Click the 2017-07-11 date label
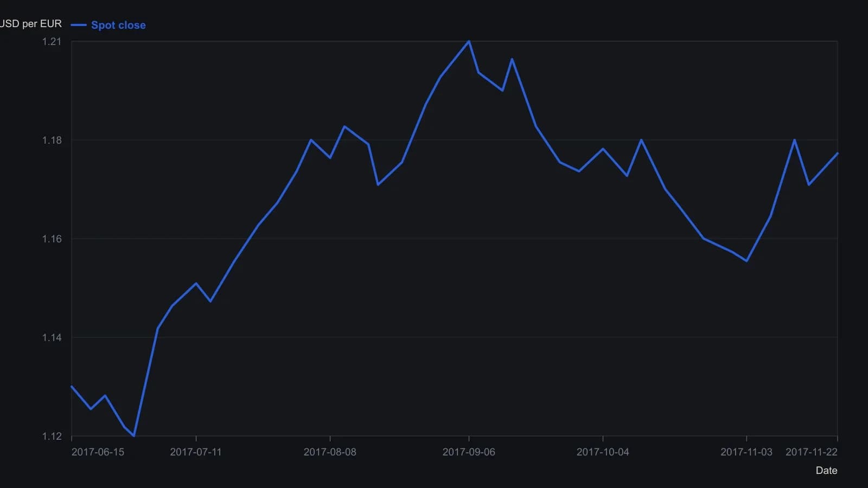 [x=196, y=452]
